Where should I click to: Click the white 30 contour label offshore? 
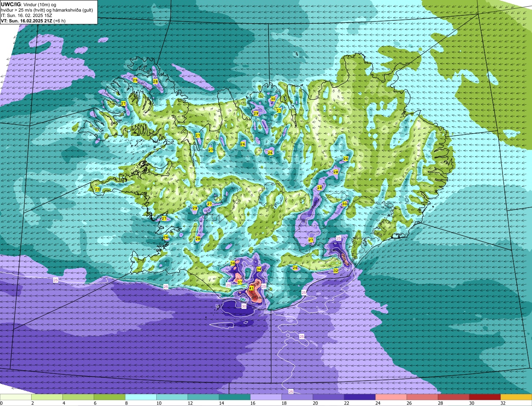244,306
